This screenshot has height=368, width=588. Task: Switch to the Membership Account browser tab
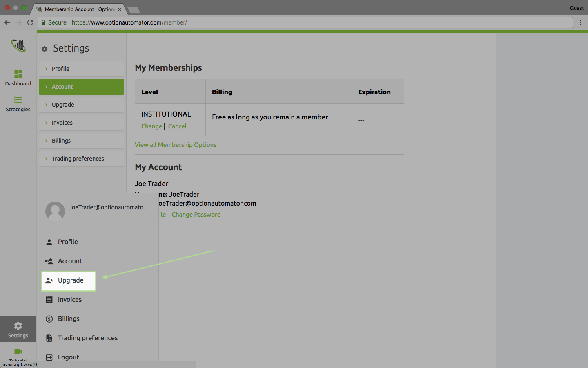pyautogui.click(x=76, y=9)
